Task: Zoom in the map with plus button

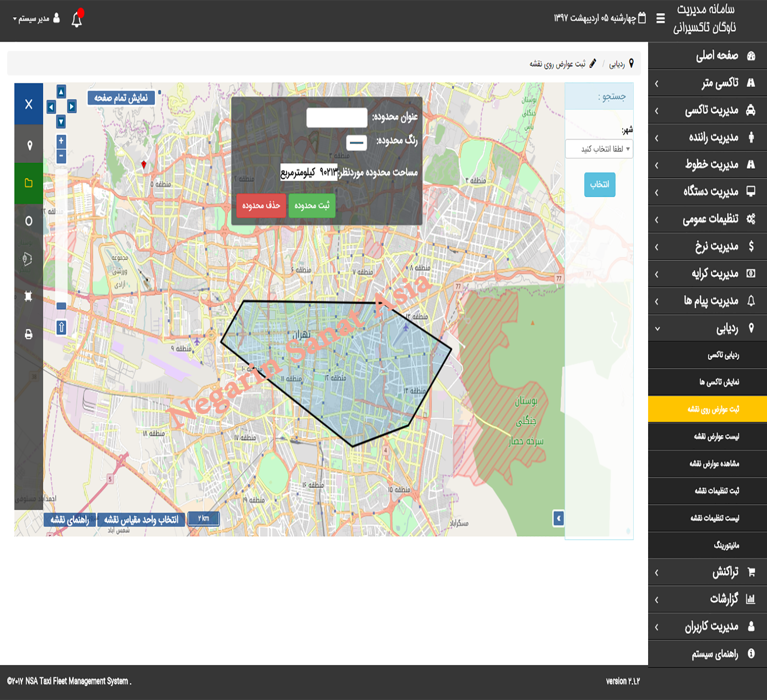Action: (61, 141)
